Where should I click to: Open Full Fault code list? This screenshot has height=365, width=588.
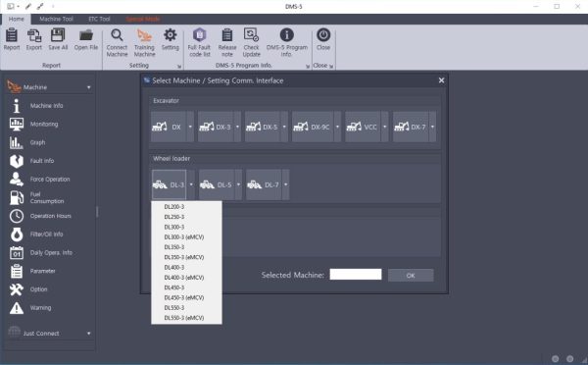(x=200, y=43)
